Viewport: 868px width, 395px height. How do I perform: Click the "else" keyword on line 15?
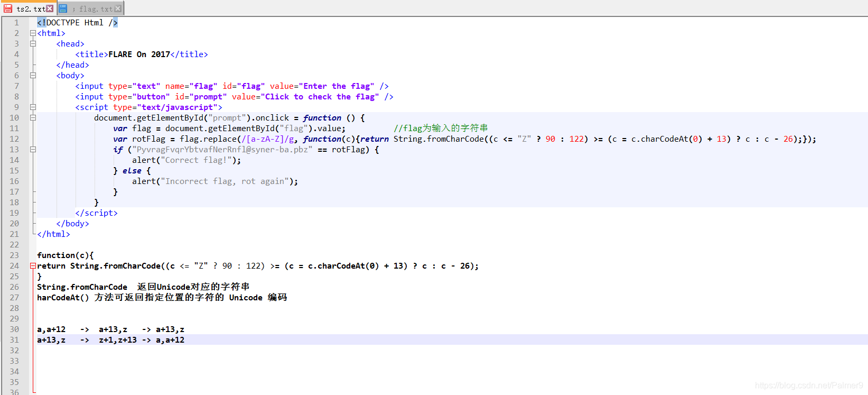coord(132,171)
